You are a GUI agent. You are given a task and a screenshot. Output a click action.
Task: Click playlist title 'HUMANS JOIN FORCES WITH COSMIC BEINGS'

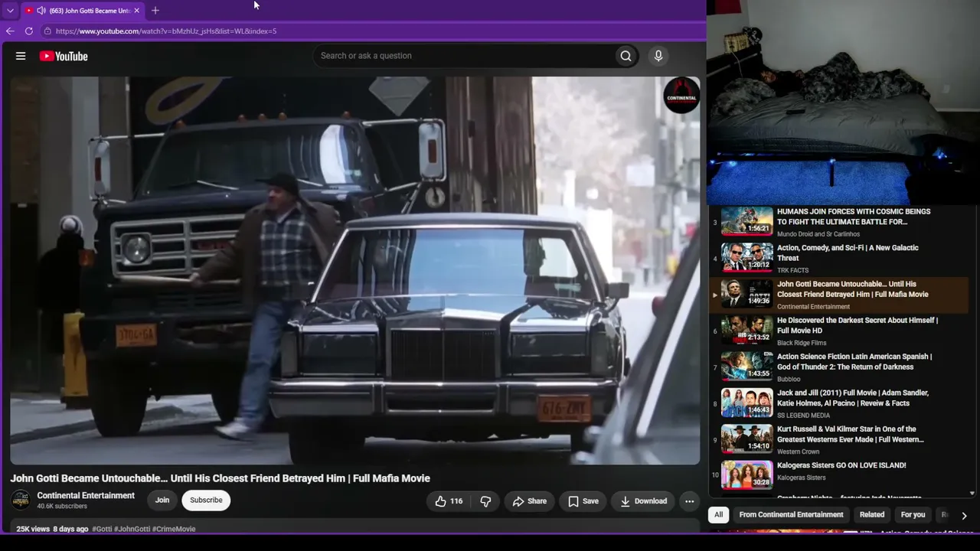click(854, 217)
